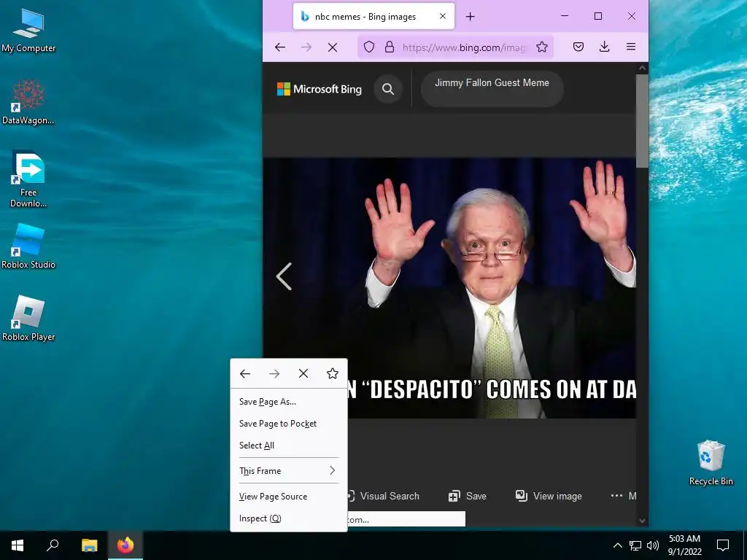Select Recycle Bin desktop icon
747x560 pixels.
(x=711, y=463)
